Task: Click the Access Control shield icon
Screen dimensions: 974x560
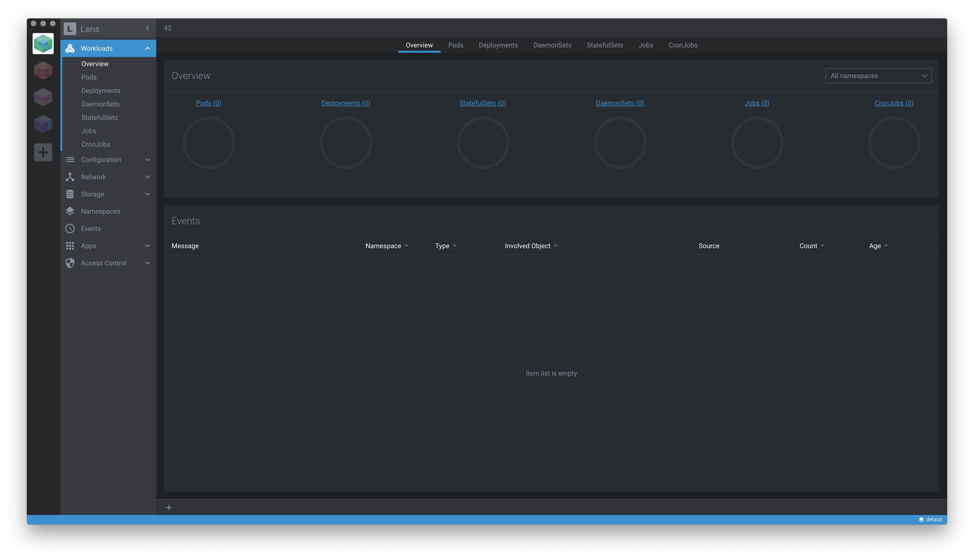Action: (70, 263)
